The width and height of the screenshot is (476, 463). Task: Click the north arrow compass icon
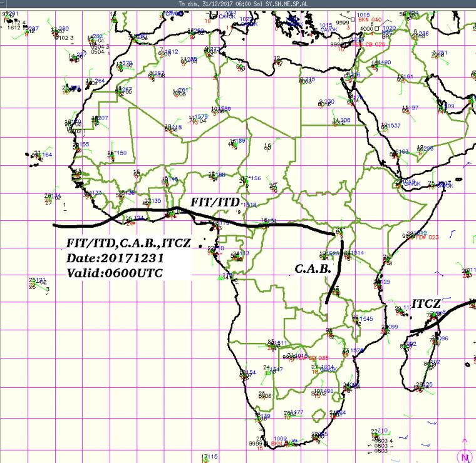[465, 454]
